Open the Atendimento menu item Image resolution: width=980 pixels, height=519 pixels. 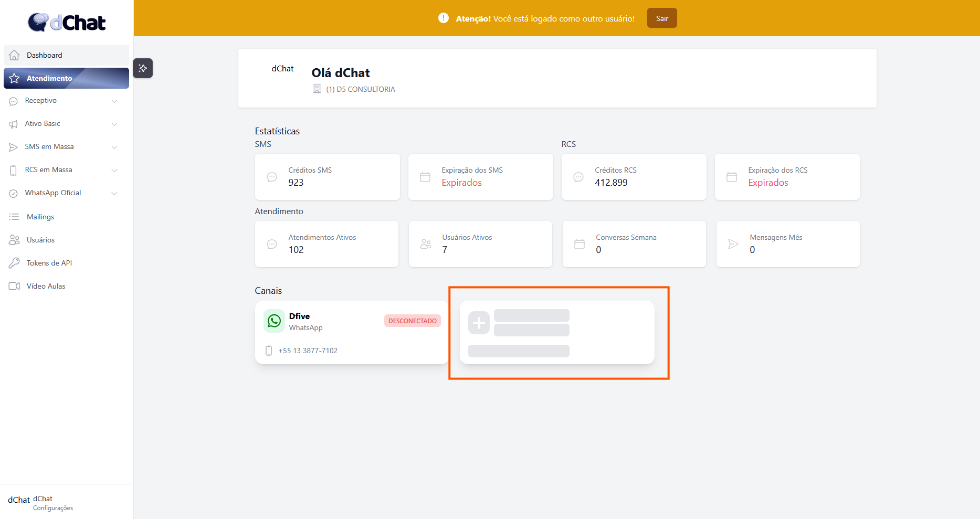click(66, 78)
